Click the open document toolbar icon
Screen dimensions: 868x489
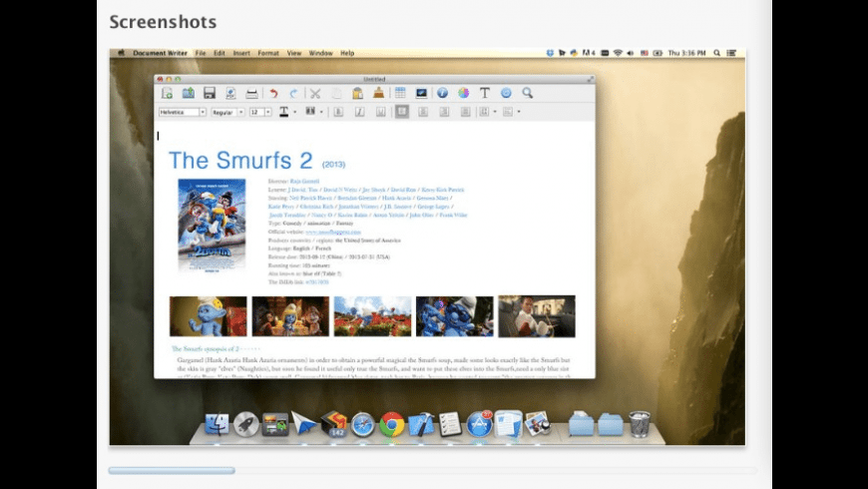click(189, 93)
